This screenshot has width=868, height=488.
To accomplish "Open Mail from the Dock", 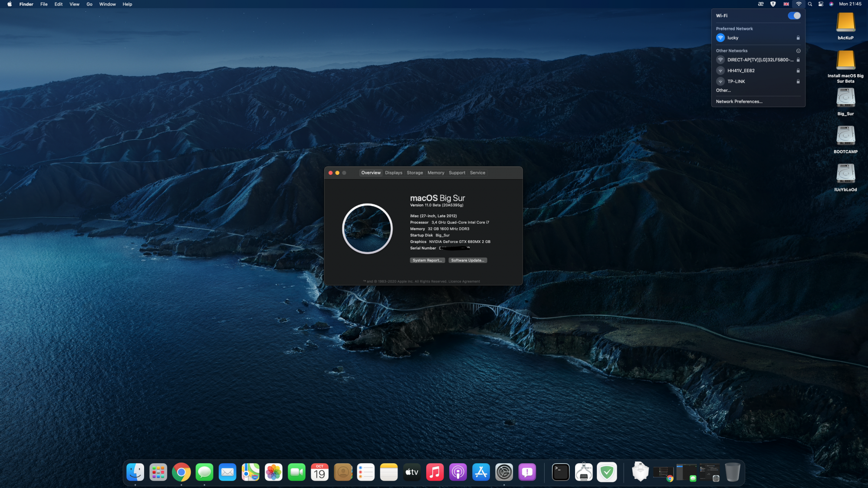I will pyautogui.click(x=227, y=472).
